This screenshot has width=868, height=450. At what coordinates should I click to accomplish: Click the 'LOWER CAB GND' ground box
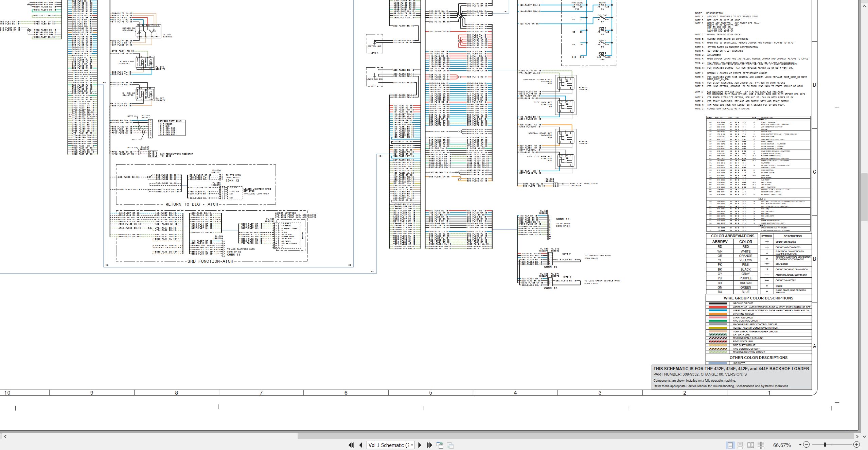[374, 77]
